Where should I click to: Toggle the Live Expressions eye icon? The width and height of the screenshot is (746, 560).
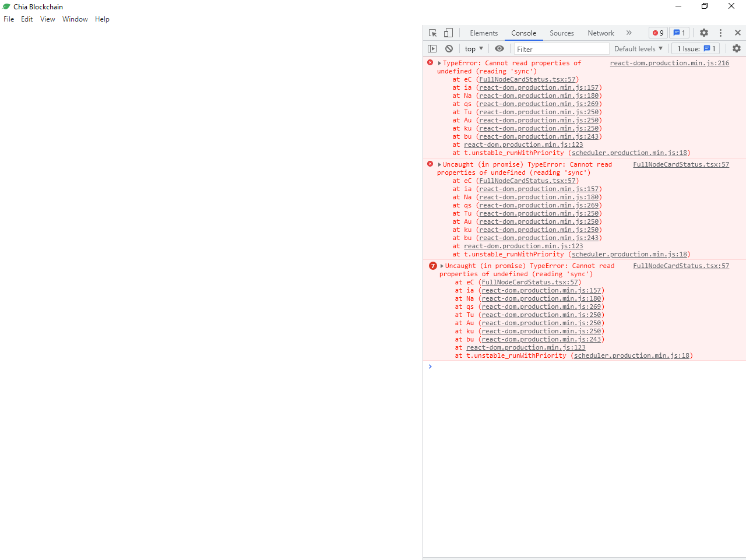(x=499, y=48)
